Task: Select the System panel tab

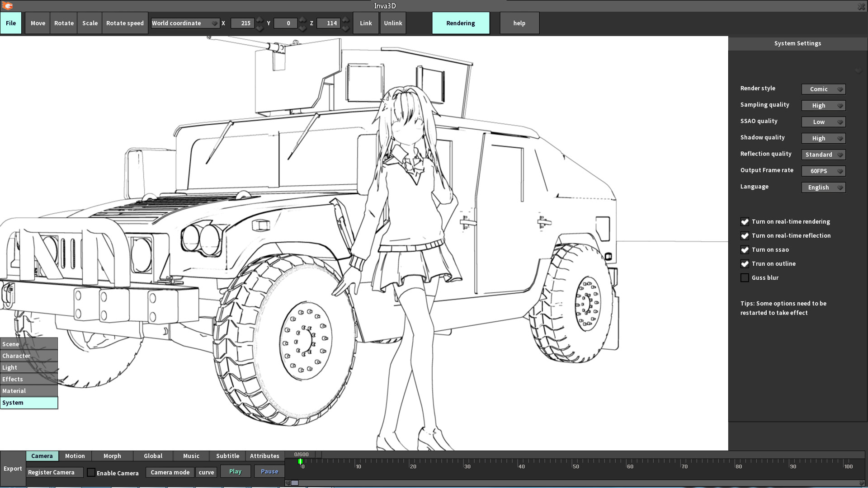Action: (29, 403)
